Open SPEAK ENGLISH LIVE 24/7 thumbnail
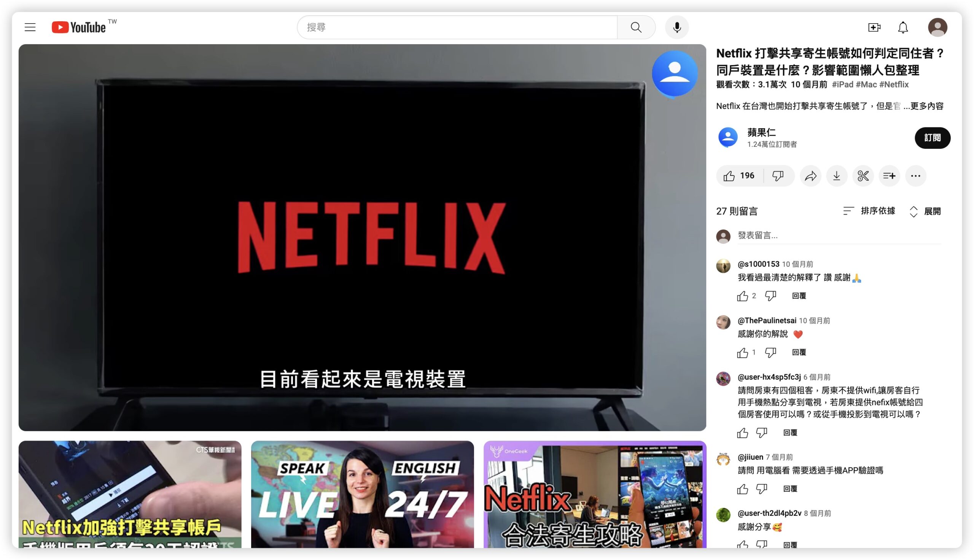Viewport: 974px width, 560px height. 362,495
